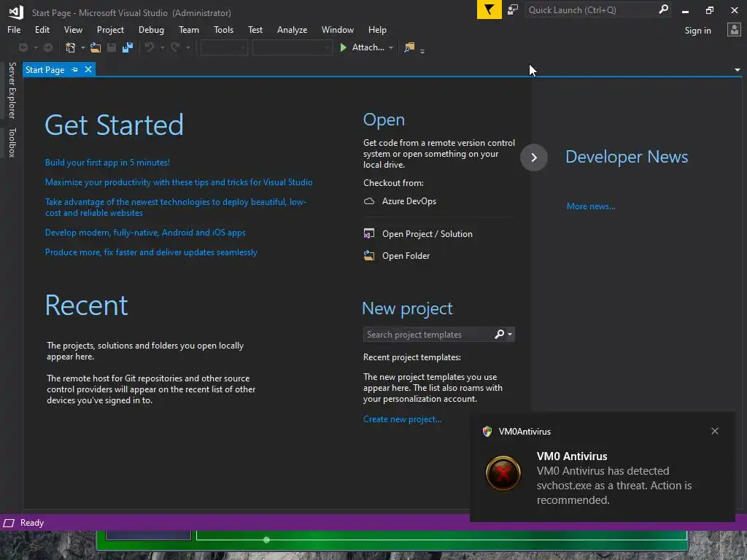Open the Solution Platforms combo box
The image size is (747, 560).
tap(292, 47)
